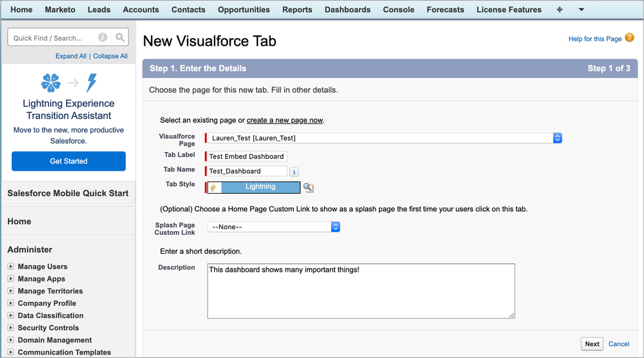Click the Company Profile sidebar label

47,303
